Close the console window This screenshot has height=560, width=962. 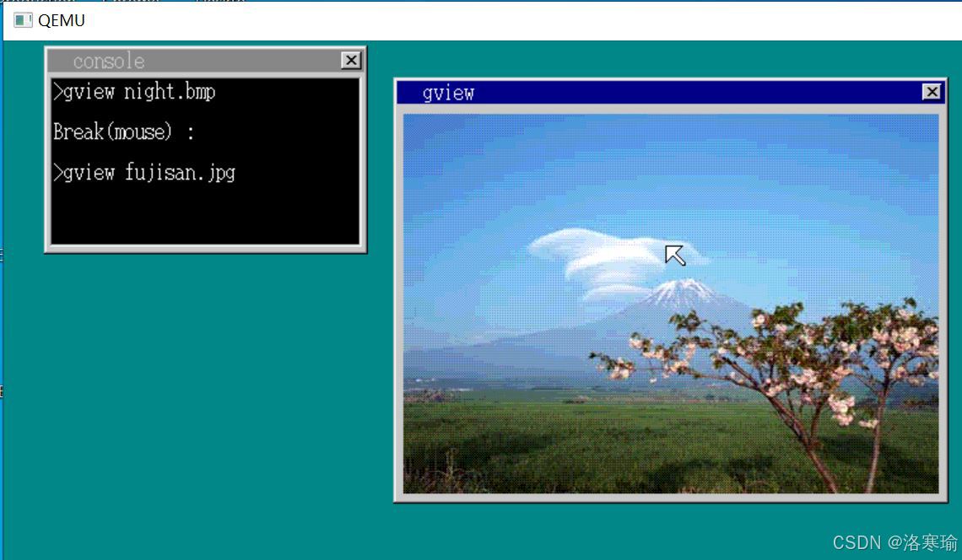351,60
